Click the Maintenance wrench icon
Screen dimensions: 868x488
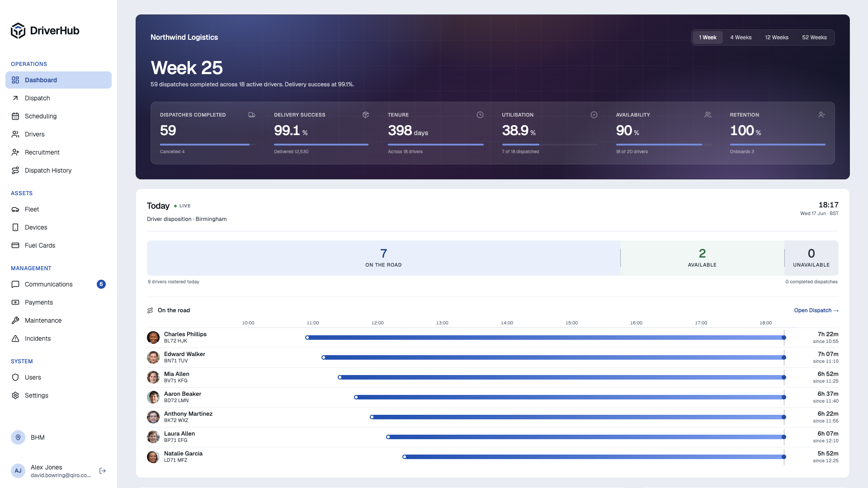tap(15, 320)
